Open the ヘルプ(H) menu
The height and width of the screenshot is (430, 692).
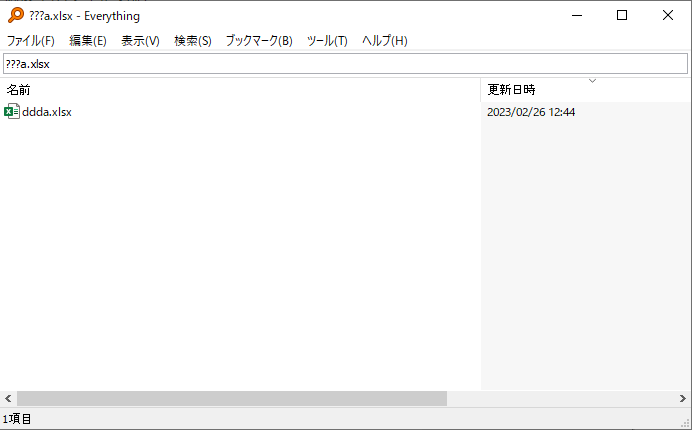click(x=384, y=41)
